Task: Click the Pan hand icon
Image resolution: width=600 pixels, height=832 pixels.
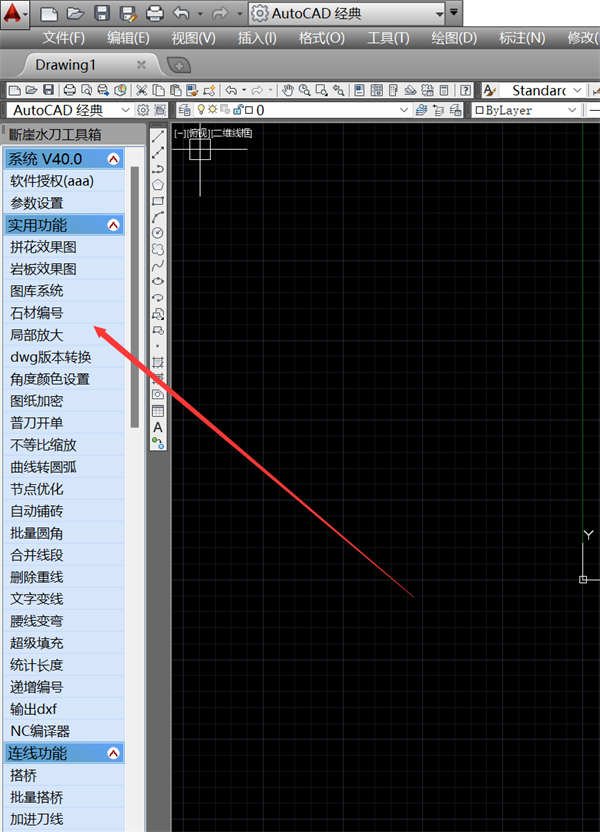Action: pyautogui.click(x=288, y=90)
